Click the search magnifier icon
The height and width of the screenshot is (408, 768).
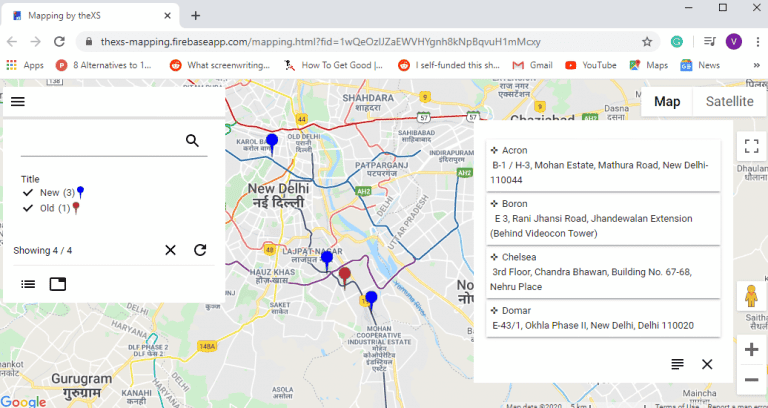point(192,141)
